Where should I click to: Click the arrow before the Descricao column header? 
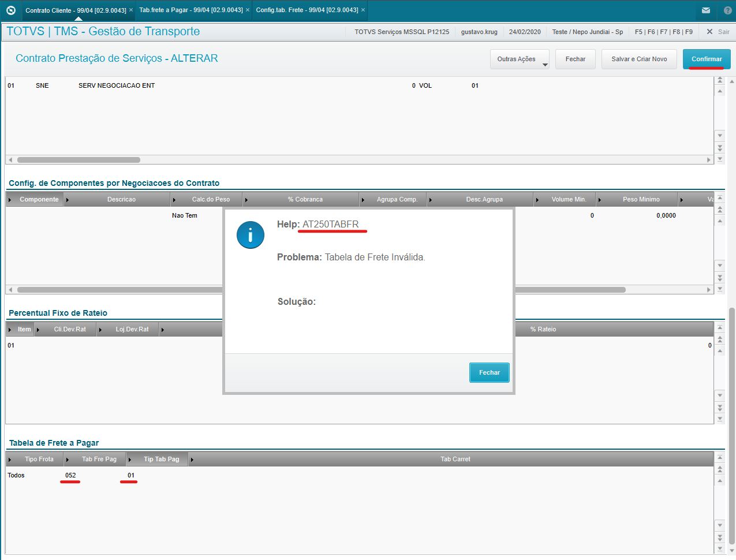pos(68,200)
